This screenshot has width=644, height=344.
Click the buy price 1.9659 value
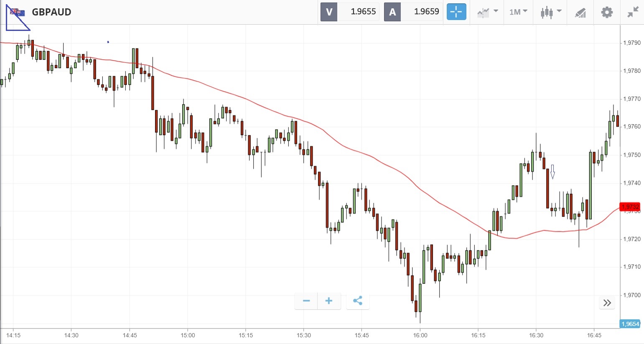(426, 12)
